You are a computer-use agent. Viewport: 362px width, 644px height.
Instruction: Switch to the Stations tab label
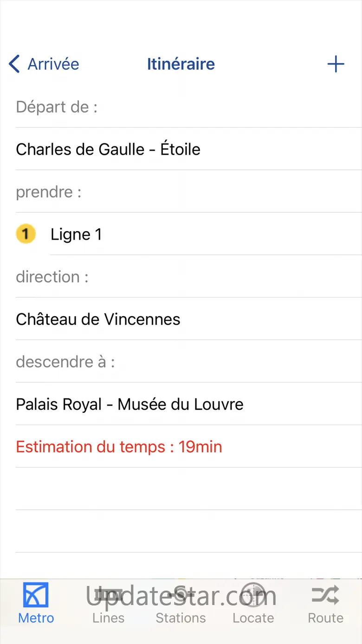(x=181, y=618)
